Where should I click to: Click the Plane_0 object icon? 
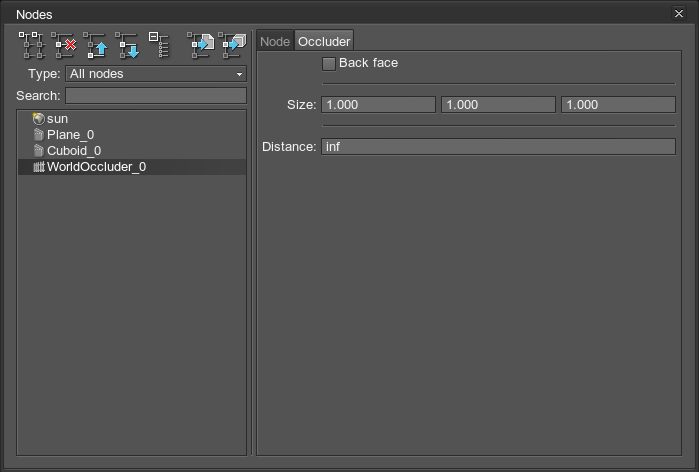39,135
